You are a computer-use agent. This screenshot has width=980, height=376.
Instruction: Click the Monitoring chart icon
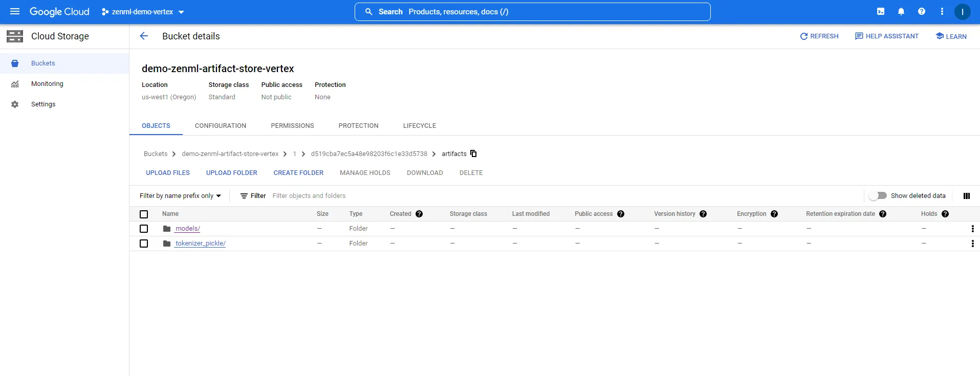tap(15, 84)
